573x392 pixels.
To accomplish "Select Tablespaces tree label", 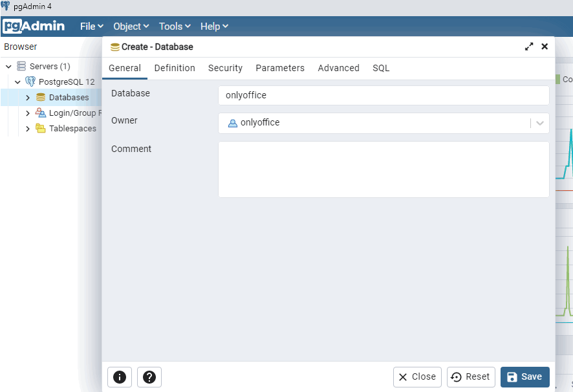I will pos(72,129).
